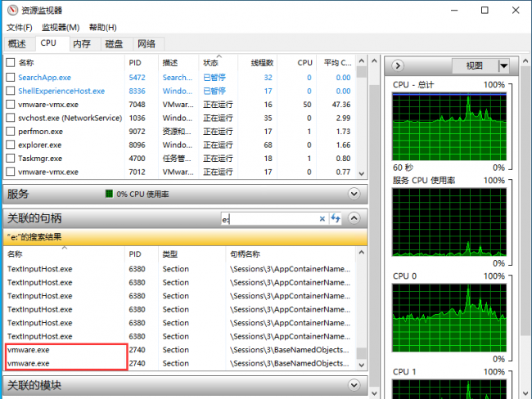The height and width of the screenshot is (399, 532).
Task: Sort handles by 类型 column header
Action: (x=192, y=254)
